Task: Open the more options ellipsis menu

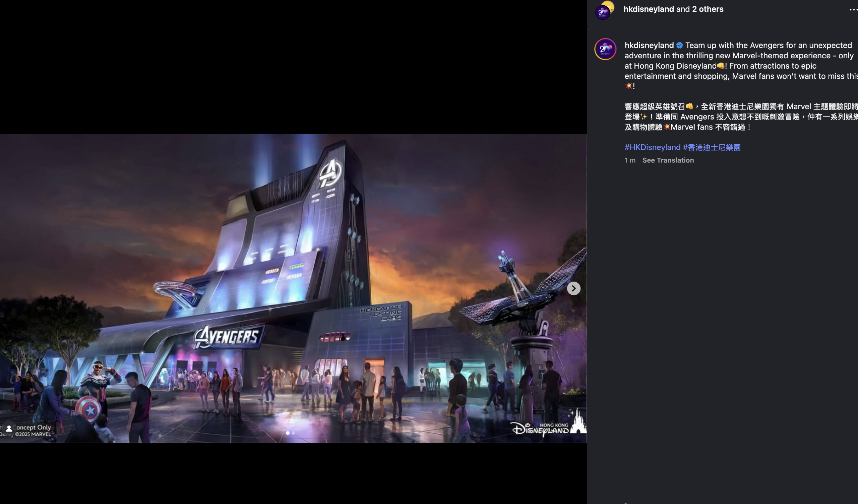Action: pos(853,9)
